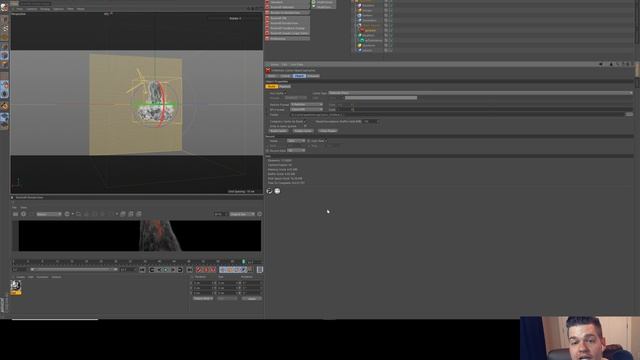Image resolution: width=640 pixels, height=360 pixels.
Task: Open the cache type dropdown
Action: tap(480, 93)
